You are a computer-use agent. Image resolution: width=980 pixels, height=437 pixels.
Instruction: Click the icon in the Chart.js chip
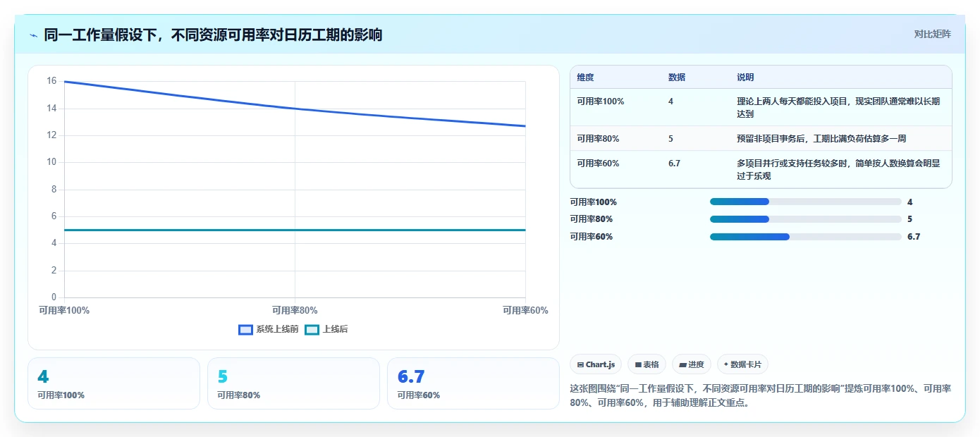[580, 365]
